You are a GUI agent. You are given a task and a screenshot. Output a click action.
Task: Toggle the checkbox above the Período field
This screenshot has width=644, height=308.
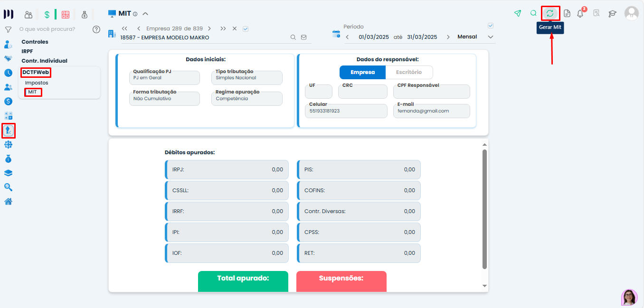[491, 26]
